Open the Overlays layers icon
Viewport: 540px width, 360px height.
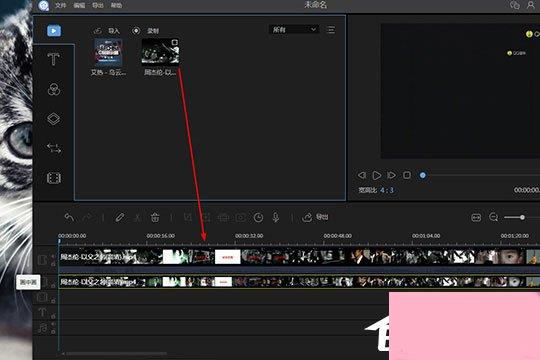[x=54, y=119]
